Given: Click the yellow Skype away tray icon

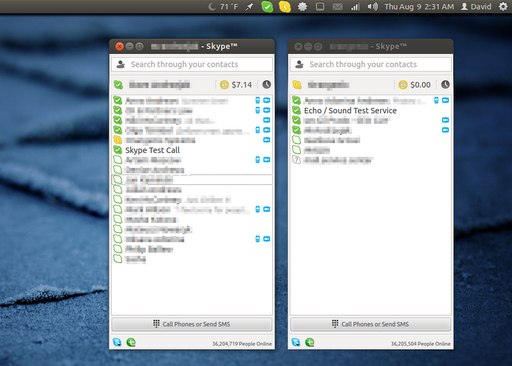Looking at the screenshot, I should (284, 7).
